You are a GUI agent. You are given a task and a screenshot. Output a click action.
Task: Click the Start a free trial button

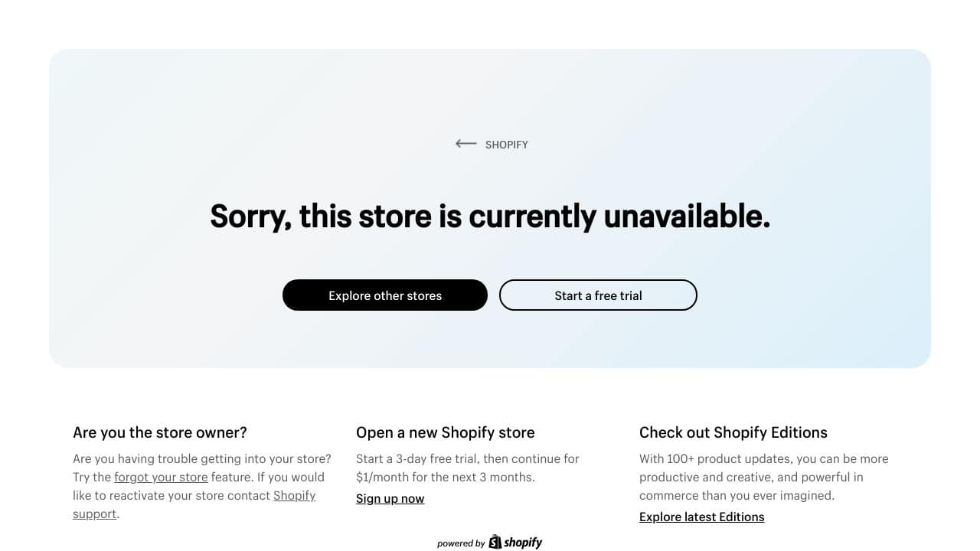(598, 295)
